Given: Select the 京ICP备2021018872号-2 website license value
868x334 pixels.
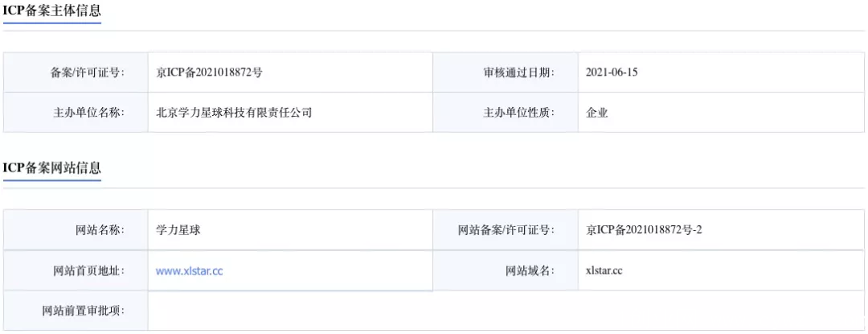Looking at the screenshot, I should pos(644,230).
